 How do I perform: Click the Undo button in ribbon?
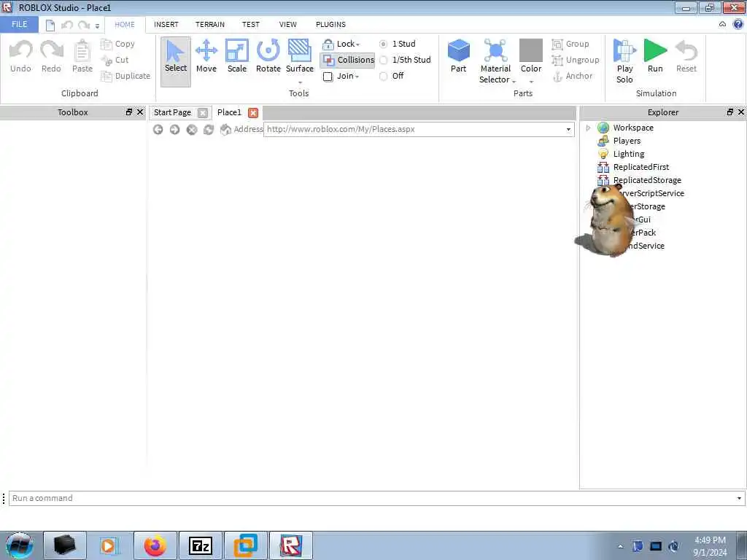click(x=20, y=56)
